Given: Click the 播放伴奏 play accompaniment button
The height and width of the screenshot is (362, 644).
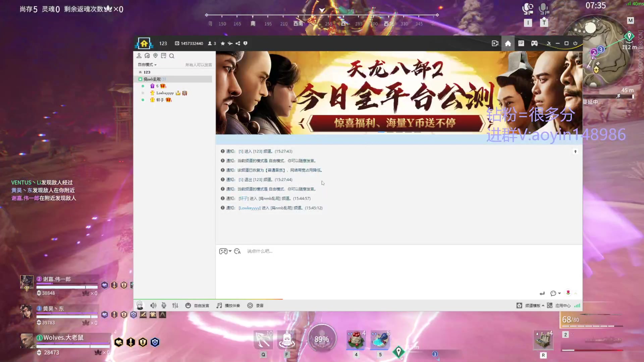Looking at the screenshot, I should coord(228,305).
